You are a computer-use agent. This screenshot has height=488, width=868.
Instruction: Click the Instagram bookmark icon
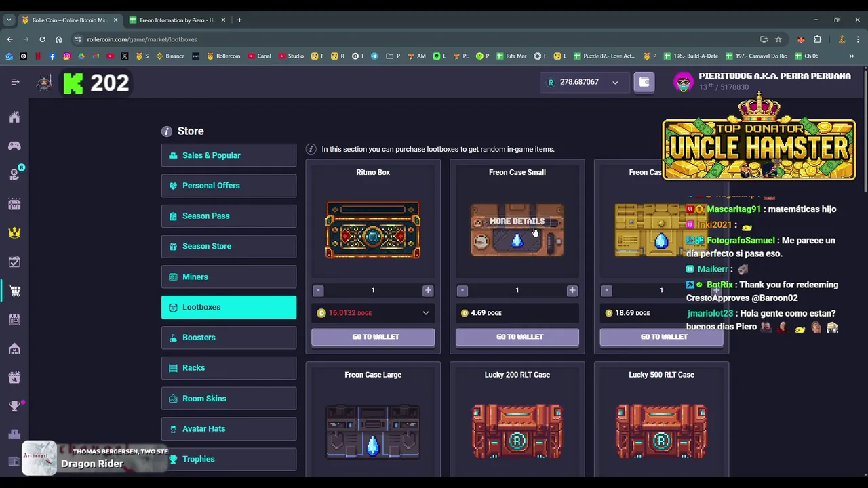click(66, 56)
